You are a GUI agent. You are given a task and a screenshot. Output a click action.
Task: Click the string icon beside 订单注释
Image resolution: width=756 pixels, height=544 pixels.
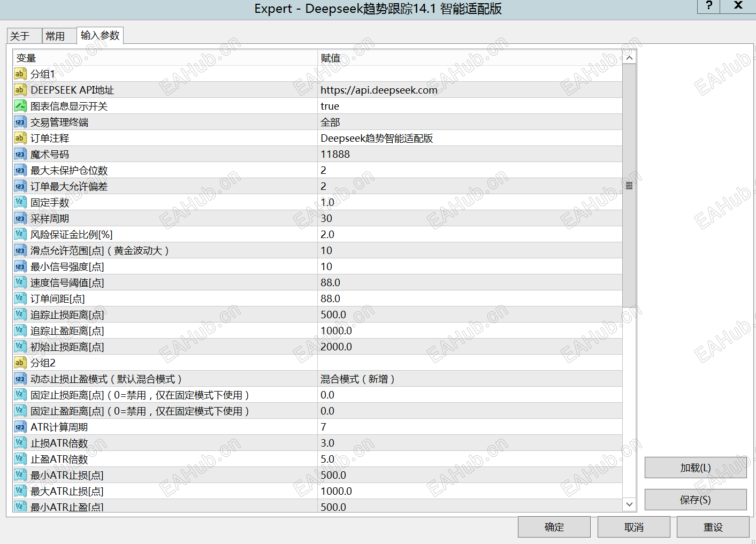point(20,138)
